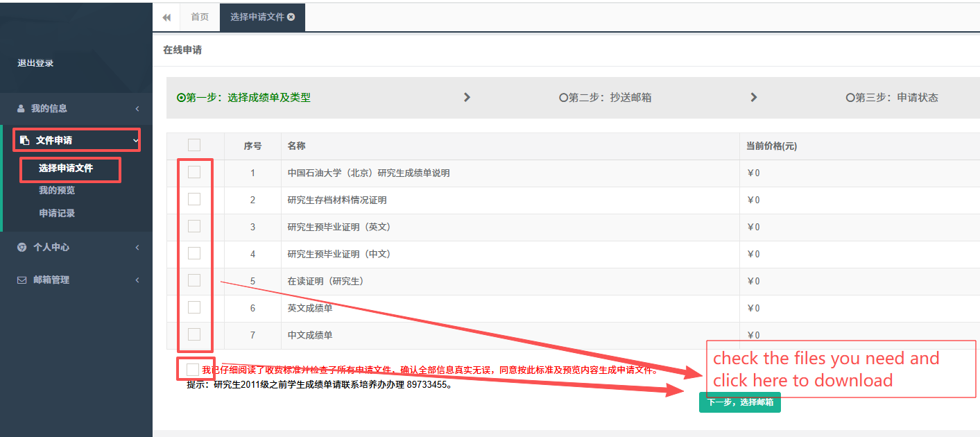Open 申请记录 in the sidebar
This screenshot has width=980, height=437.
point(57,214)
